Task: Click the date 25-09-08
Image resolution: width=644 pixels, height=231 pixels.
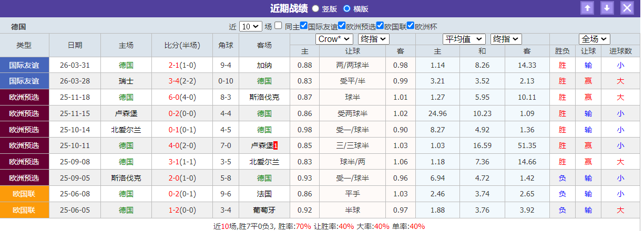Action: [75, 162]
